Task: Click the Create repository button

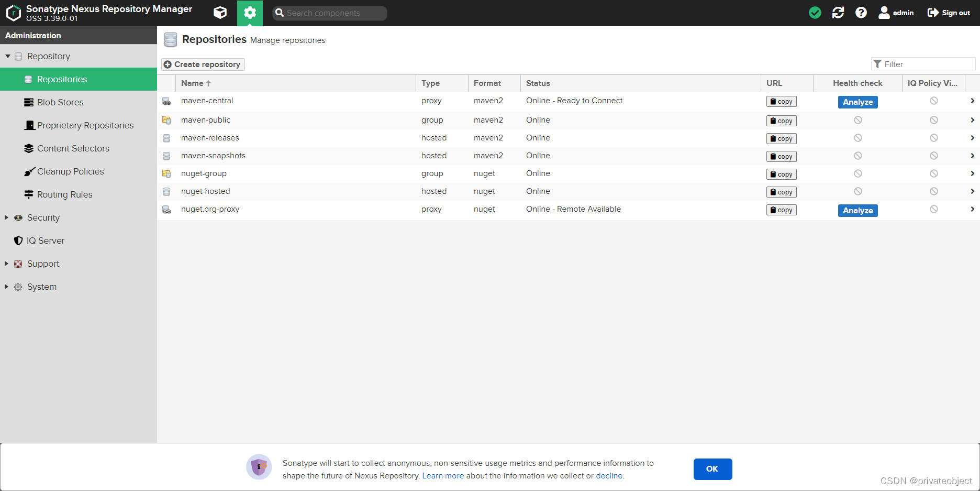Action: pos(203,64)
